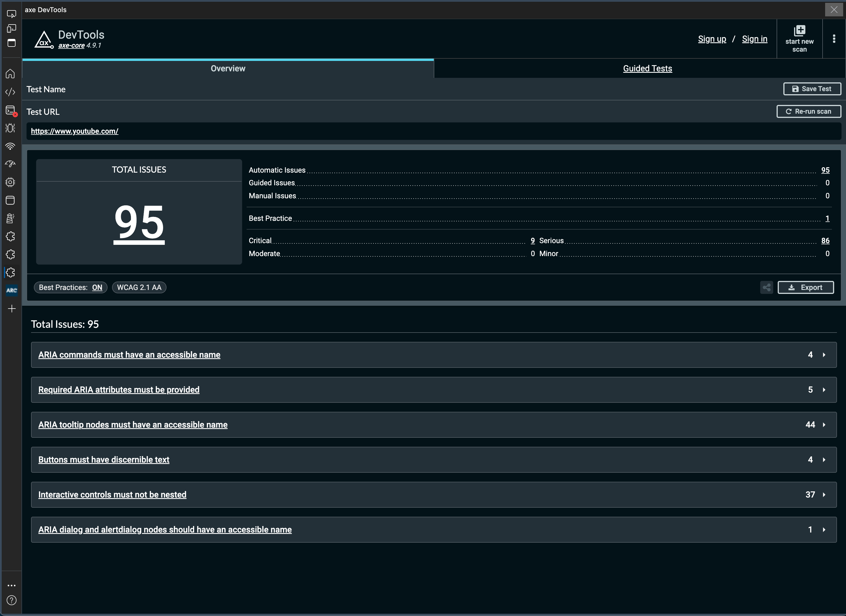Screen dimensions: 846x616
Task: Open Interactive controls must not be nested
Action: pyautogui.click(x=112, y=495)
